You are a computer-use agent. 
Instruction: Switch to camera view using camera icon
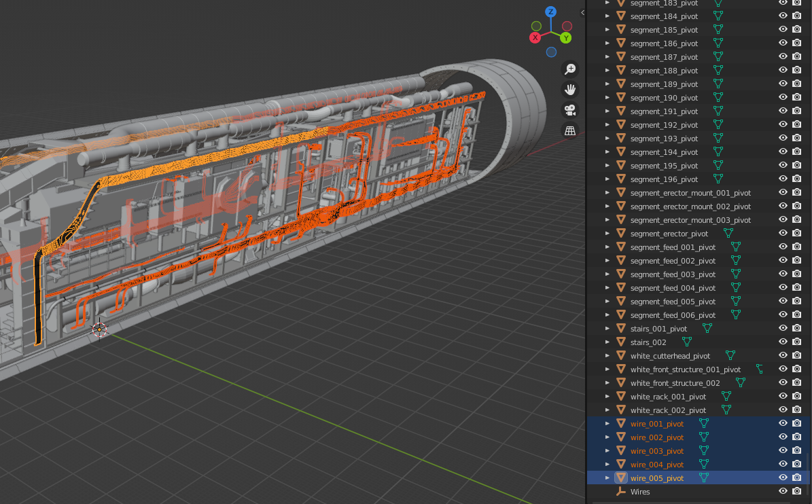tap(570, 109)
